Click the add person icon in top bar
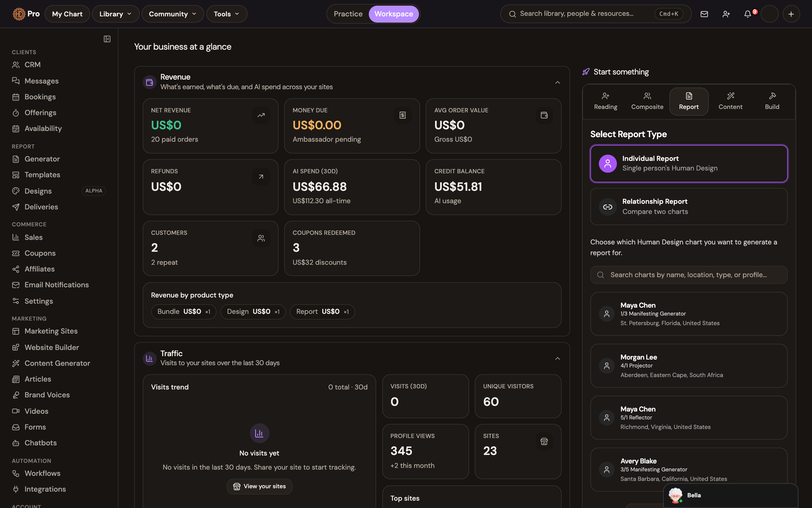This screenshot has width=812, height=508. [x=726, y=14]
